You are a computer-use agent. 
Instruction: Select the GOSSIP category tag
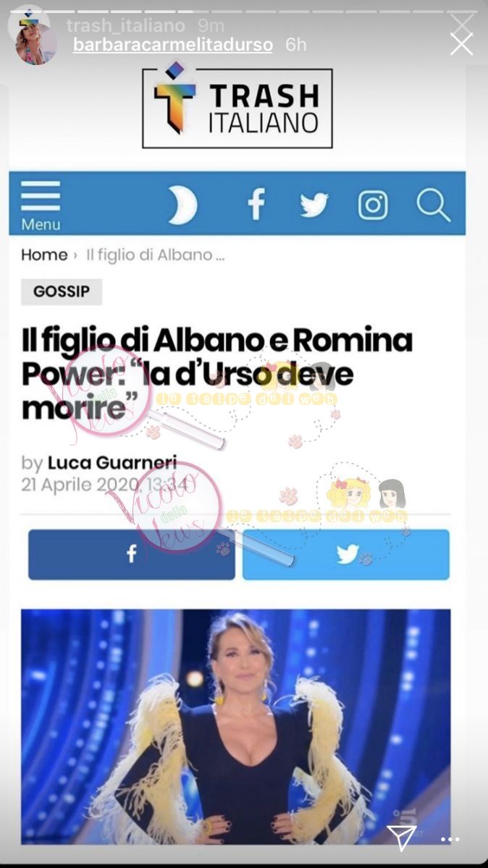[62, 292]
